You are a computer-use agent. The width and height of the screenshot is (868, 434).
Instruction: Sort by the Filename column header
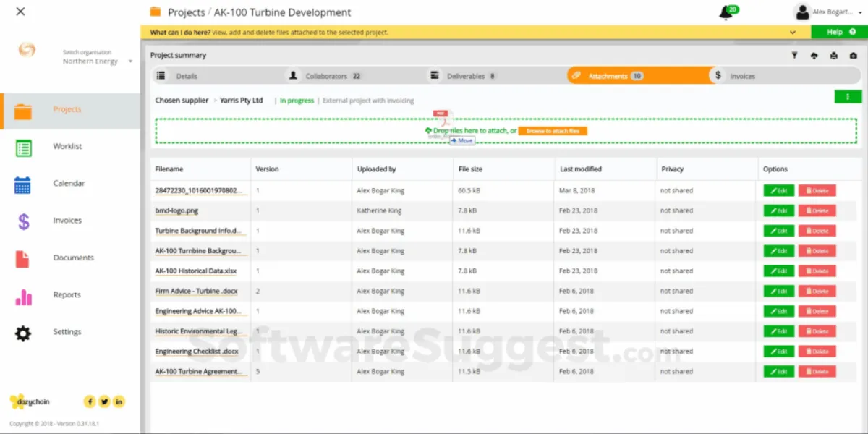click(x=169, y=169)
